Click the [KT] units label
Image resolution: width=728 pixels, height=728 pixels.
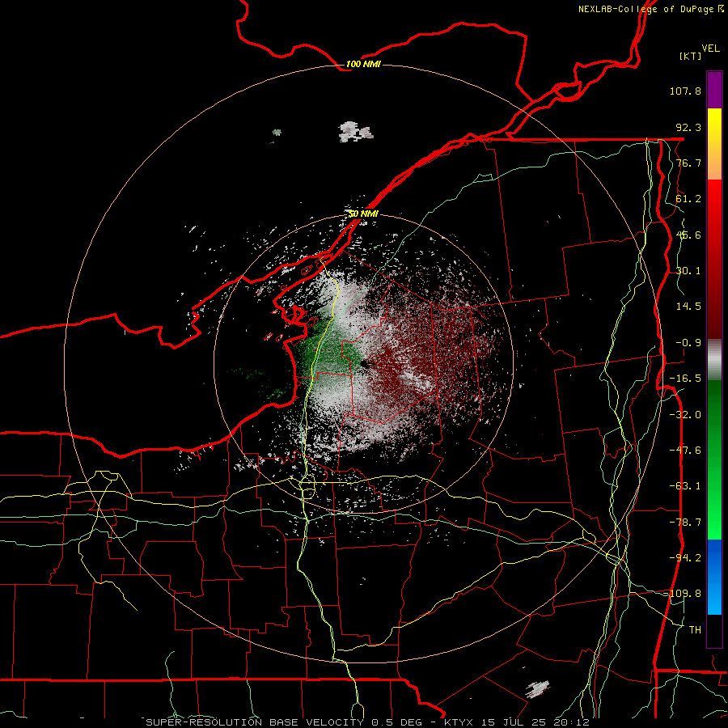click(691, 56)
